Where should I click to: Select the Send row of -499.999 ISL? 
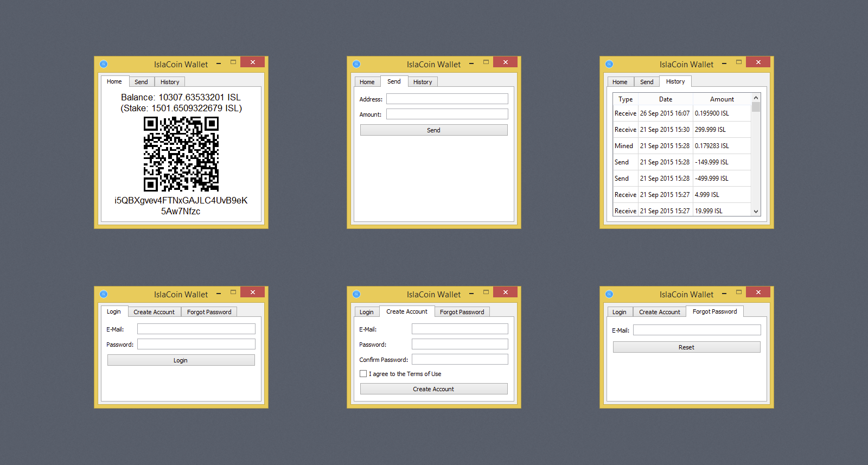(682, 179)
